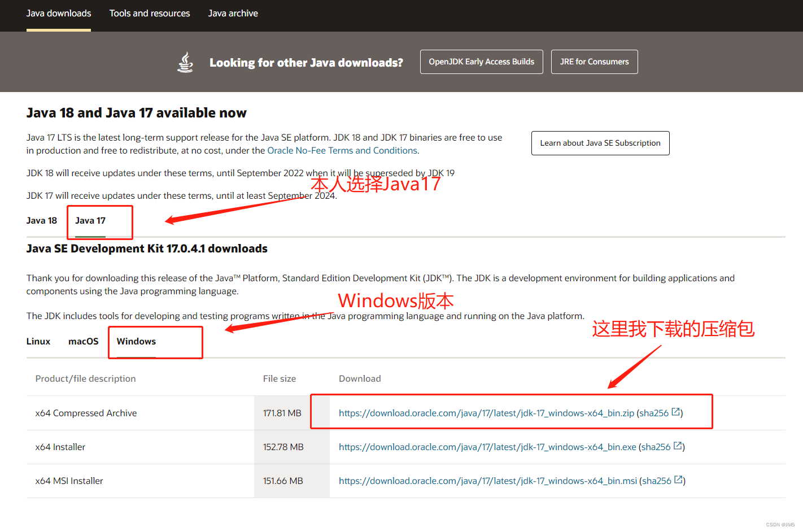This screenshot has height=532, width=803.
Task: Open sha256 external link icon for zip archive
Action: pyautogui.click(x=675, y=412)
